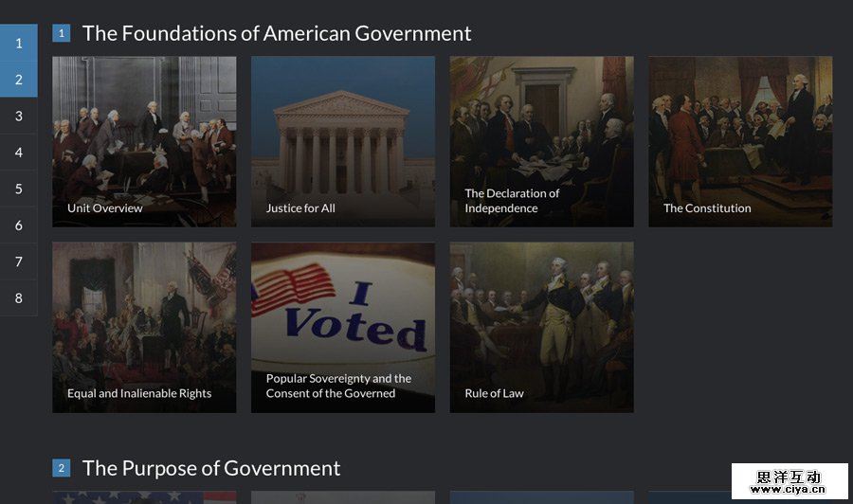Click The Foundations of American Government heading
Viewport: 853px width, 504px height.
(277, 33)
